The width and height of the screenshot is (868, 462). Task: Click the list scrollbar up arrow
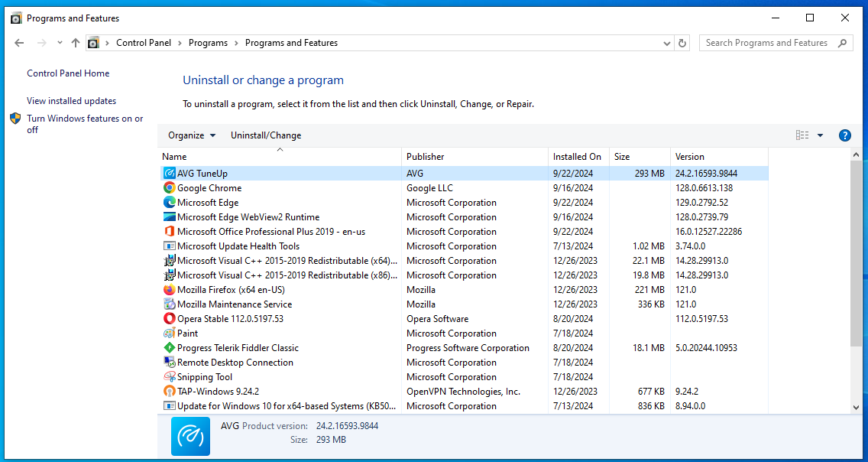(857, 154)
